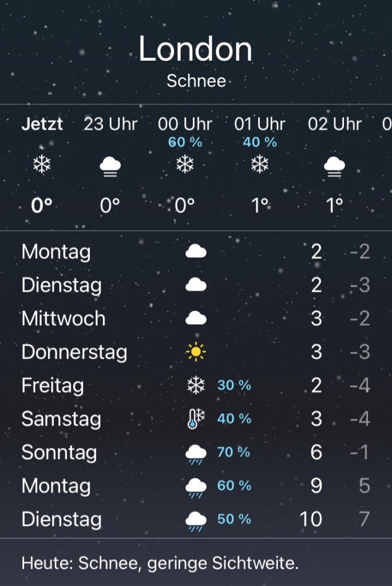Tap the high temperature 10 for last Dienstag
This screenshot has width=392, height=586.
click(310, 520)
